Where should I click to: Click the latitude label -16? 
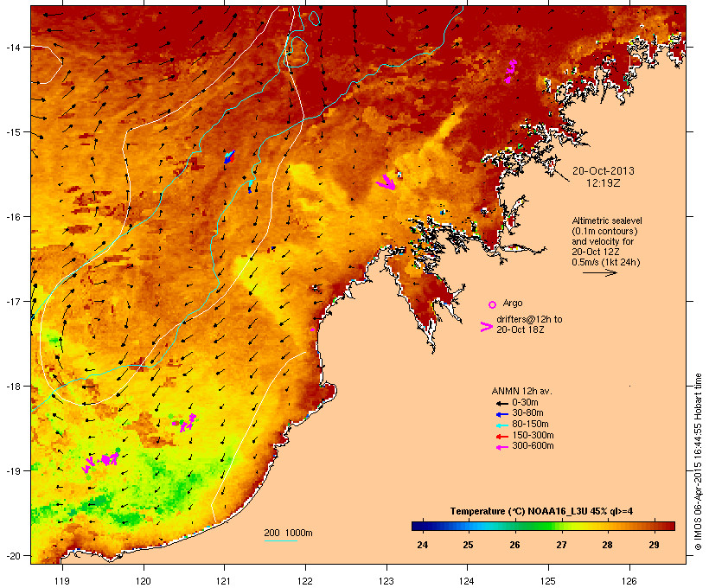click(13, 217)
